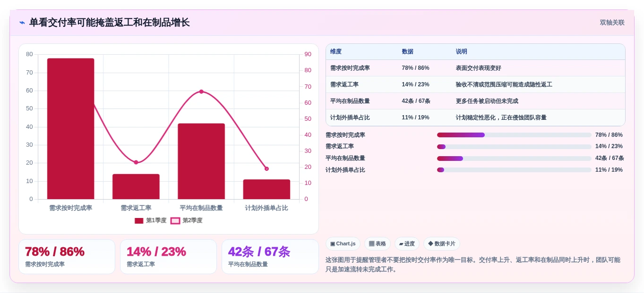The width and height of the screenshot is (644, 293).
Task: Click the 需求返工率 x-axis label under the chart
Action: tap(136, 208)
